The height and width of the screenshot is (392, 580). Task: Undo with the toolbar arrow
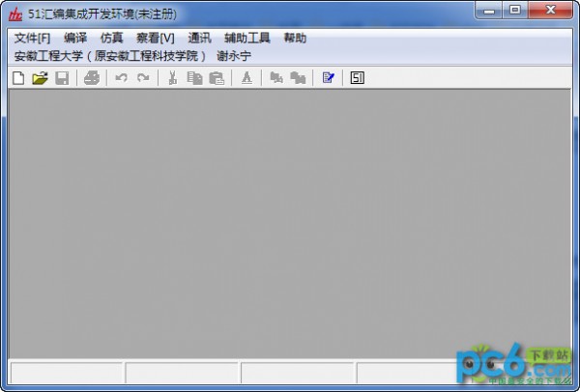point(121,78)
